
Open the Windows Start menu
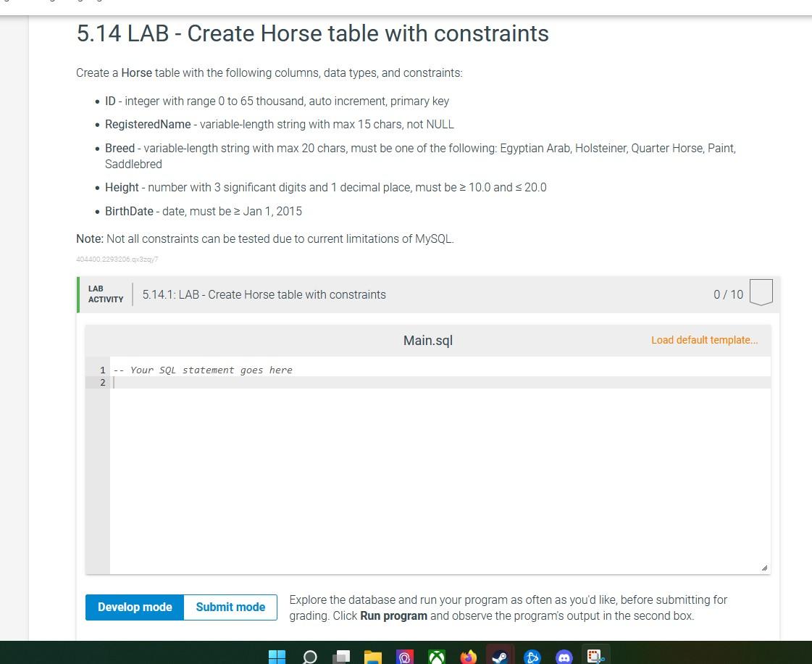pos(277,657)
